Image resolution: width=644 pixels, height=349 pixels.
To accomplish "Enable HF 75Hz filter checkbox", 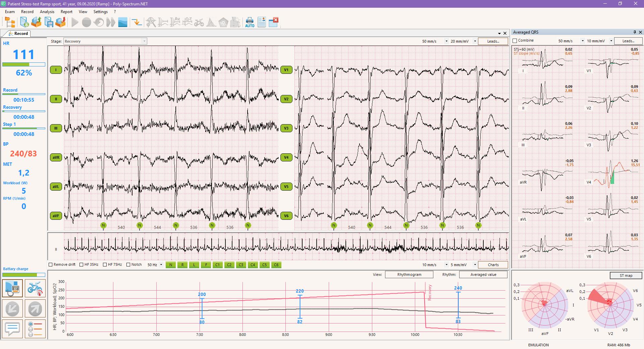I will (105, 265).
